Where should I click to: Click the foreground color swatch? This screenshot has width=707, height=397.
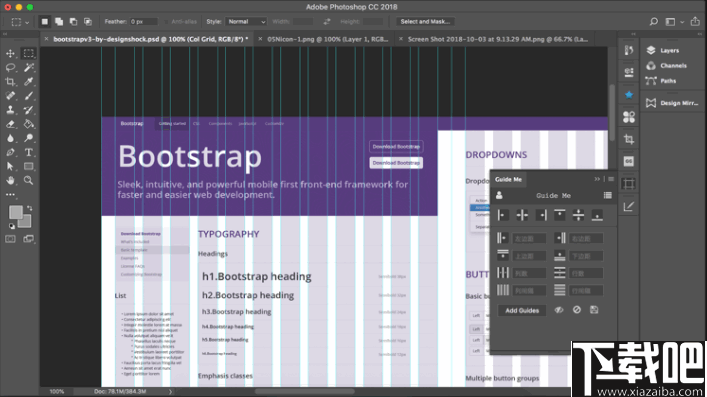[x=16, y=212]
